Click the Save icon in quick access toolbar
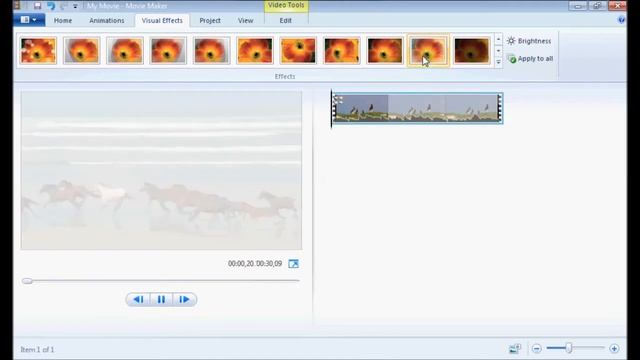This screenshot has width=640, height=360. click(x=38, y=6)
